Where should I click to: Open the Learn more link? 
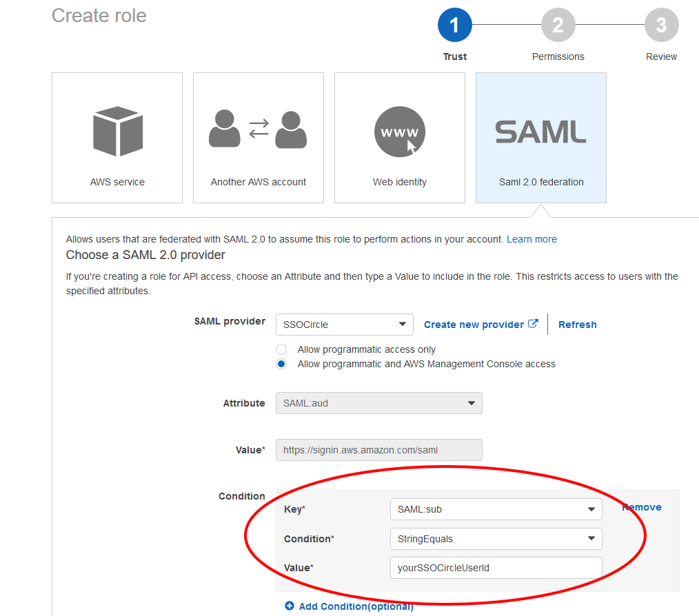(x=531, y=239)
